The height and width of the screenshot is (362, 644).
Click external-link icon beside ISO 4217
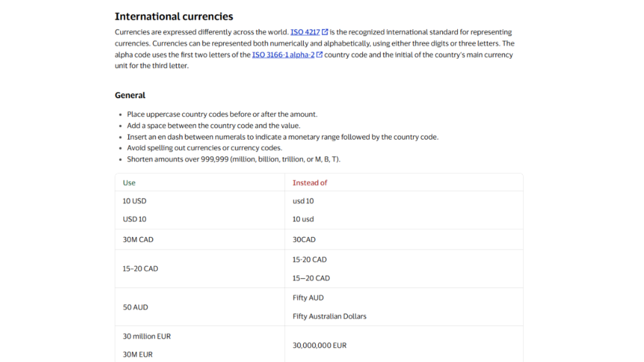coord(325,31)
